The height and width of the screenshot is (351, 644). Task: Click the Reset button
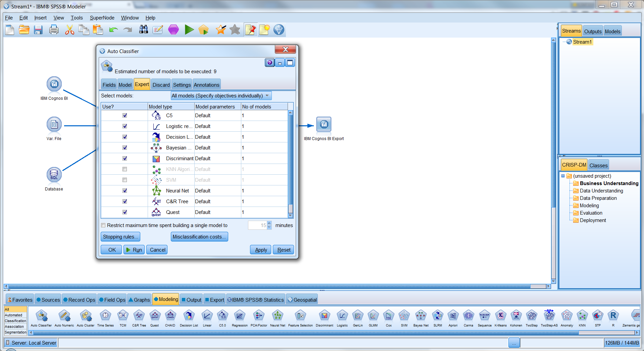[284, 250]
